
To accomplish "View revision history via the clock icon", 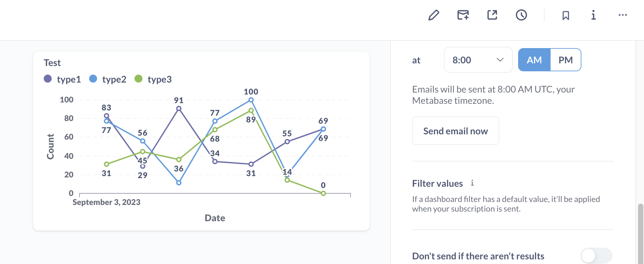I will [521, 15].
